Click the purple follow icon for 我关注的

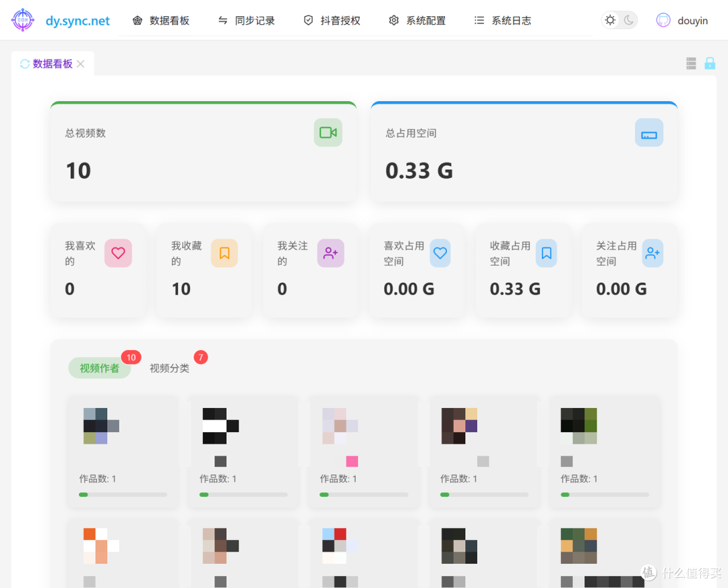click(x=330, y=253)
